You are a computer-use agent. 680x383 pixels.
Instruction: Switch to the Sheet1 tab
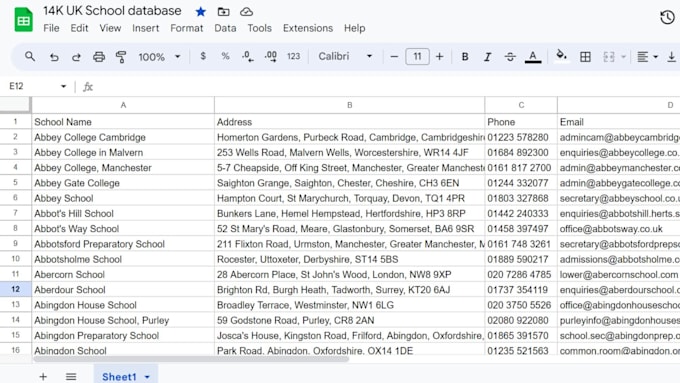point(119,376)
